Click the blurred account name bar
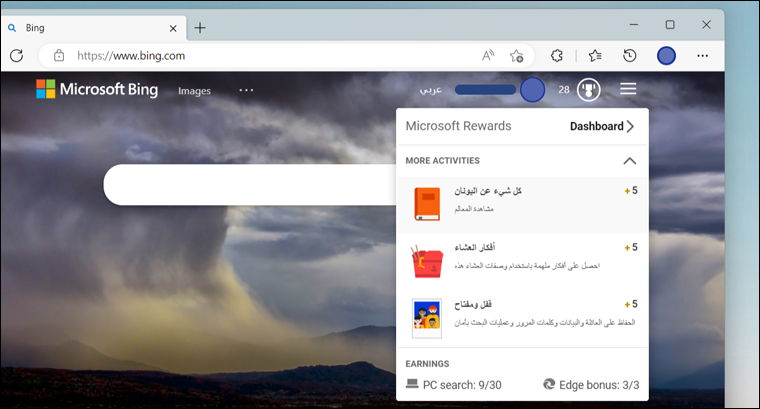The height and width of the screenshot is (409, 760). click(485, 90)
